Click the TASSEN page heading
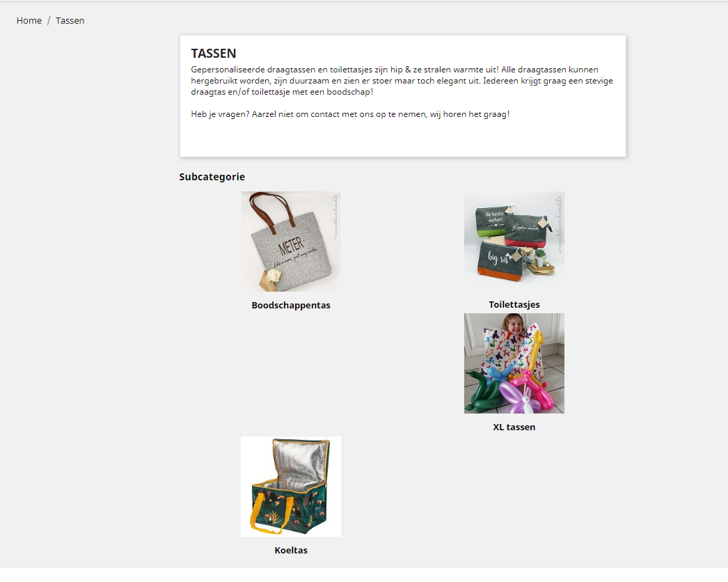The width and height of the screenshot is (728, 582). [214, 54]
